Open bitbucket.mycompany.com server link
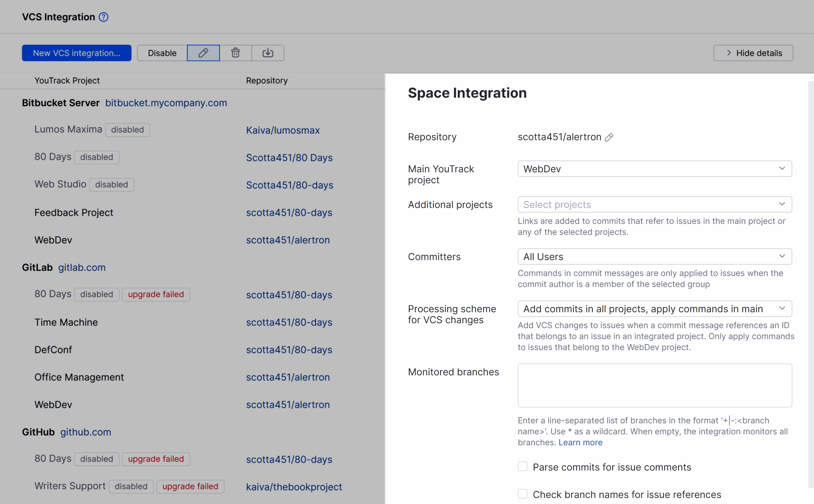Image resolution: width=814 pixels, height=504 pixels. tap(166, 103)
